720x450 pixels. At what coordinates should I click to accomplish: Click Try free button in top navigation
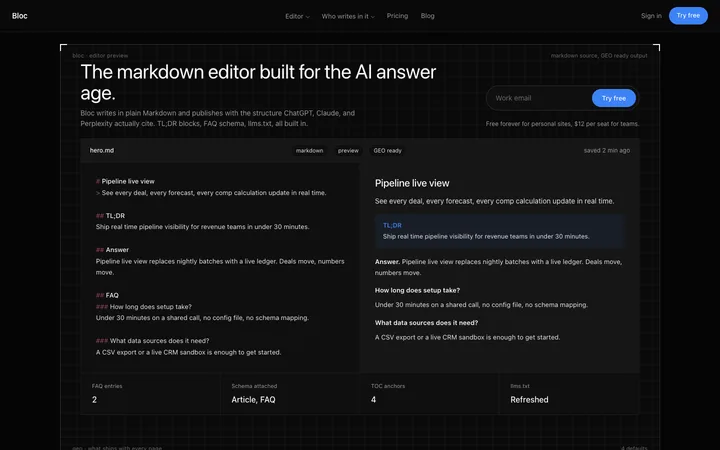688,16
